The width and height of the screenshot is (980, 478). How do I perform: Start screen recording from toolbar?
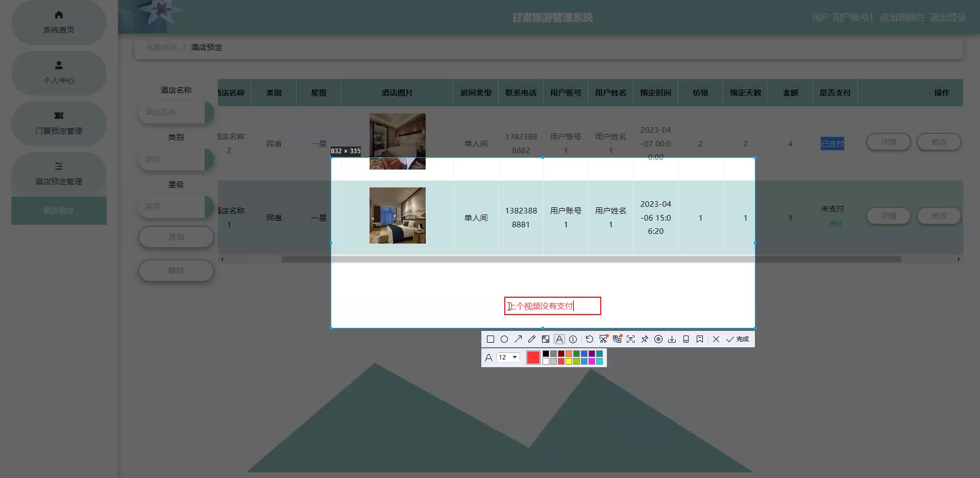658,339
